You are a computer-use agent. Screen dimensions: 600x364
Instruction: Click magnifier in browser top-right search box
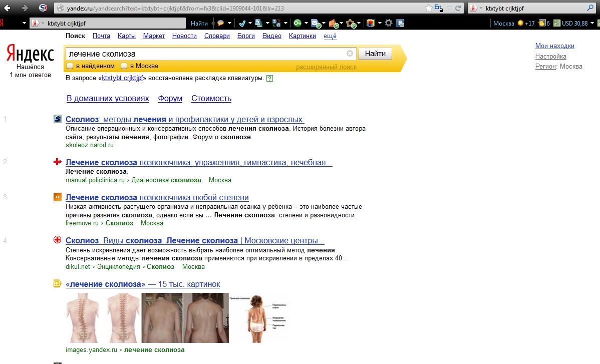[590, 8]
